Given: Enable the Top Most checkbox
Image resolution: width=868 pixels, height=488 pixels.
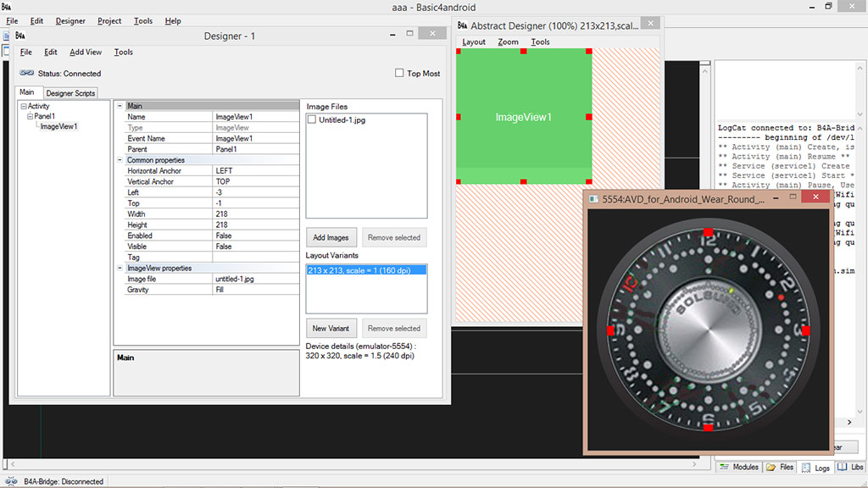Looking at the screenshot, I should tap(399, 74).
